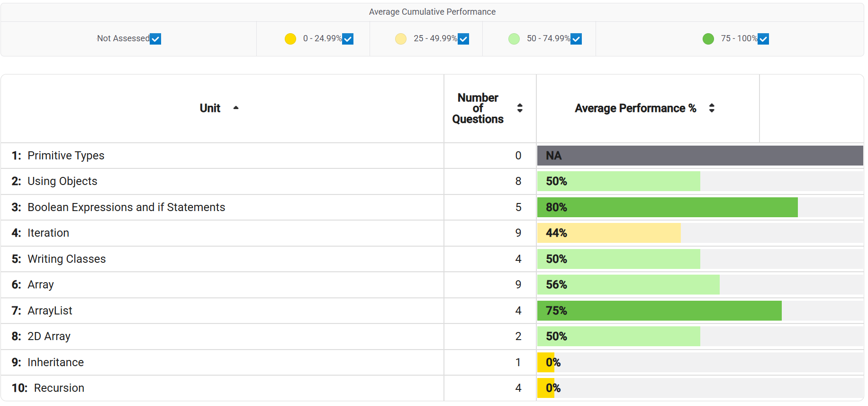The height and width of the screenshot is (406, 868).
Task: Toggle the 0 - 24.99% checkbox
Action: coord(348,39)
